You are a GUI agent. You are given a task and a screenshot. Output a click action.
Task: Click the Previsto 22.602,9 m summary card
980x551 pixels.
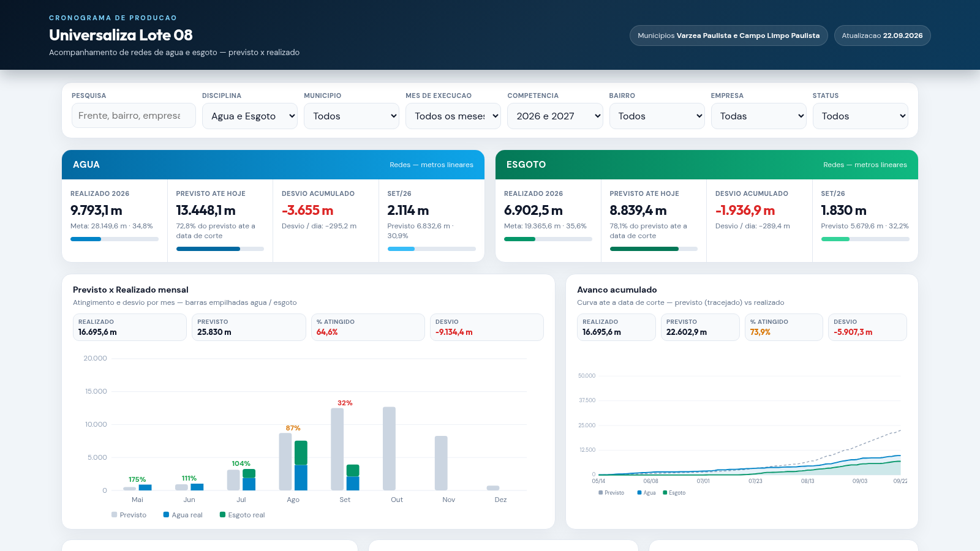tap(700, 327)
